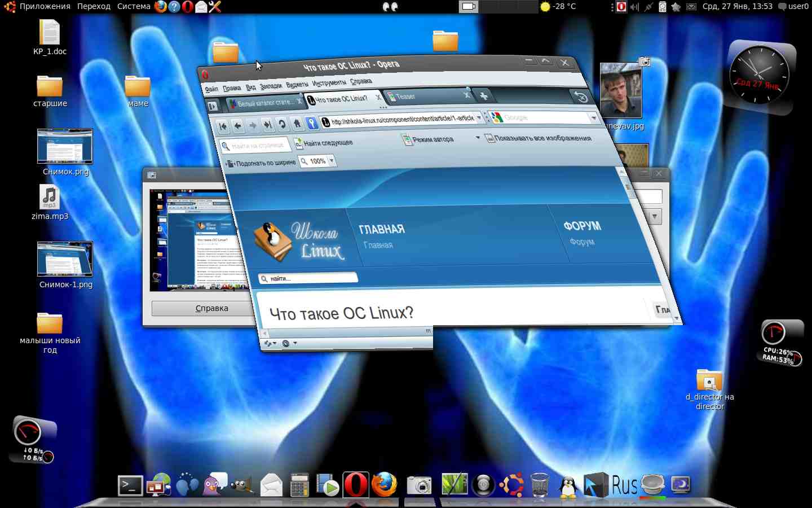Open ГЛАВНАЯ link on Школа Linux
The width and height of the screenshot is (812, 508).
pos(382,229)
